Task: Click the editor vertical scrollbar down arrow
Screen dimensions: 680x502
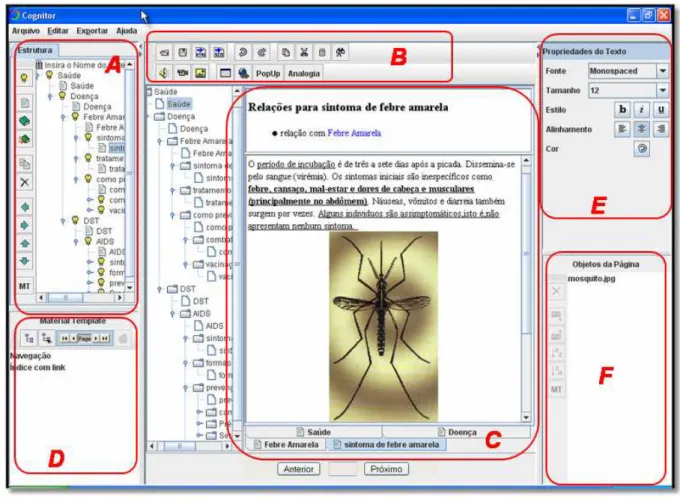Action: tap(526, 418)
